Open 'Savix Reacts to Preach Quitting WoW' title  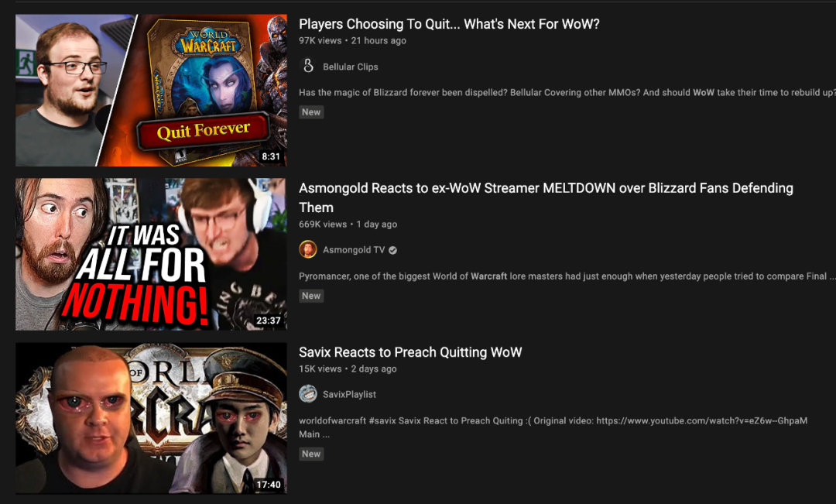[x=410, y=352]
